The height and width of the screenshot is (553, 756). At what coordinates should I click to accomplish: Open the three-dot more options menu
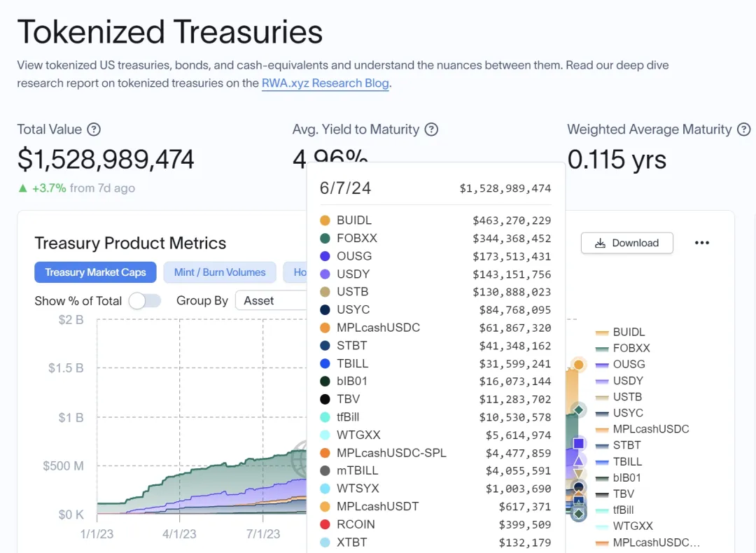pyautogui.click(x=702, y=242)
